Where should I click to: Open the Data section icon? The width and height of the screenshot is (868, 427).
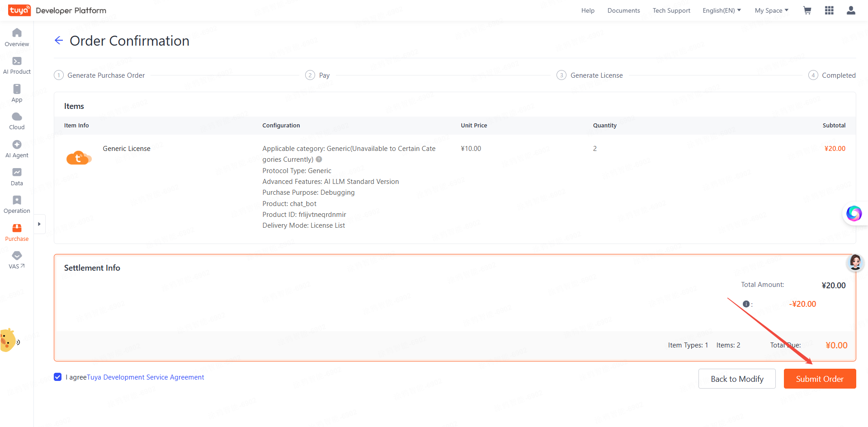[17, 172]
